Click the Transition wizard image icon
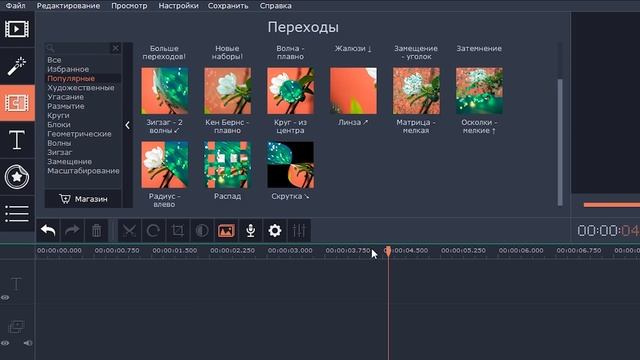This screenshot has width=640, height=360. [x=226, y=231]
